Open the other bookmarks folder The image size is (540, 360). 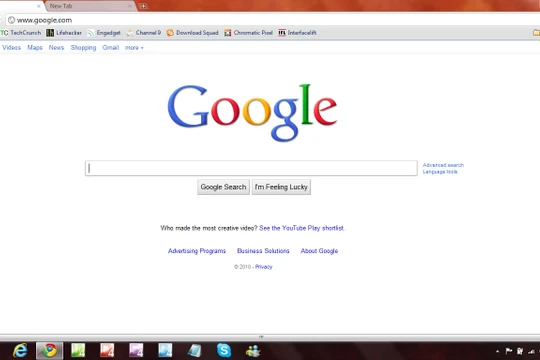pyautogui.click(x=536, y=33)
